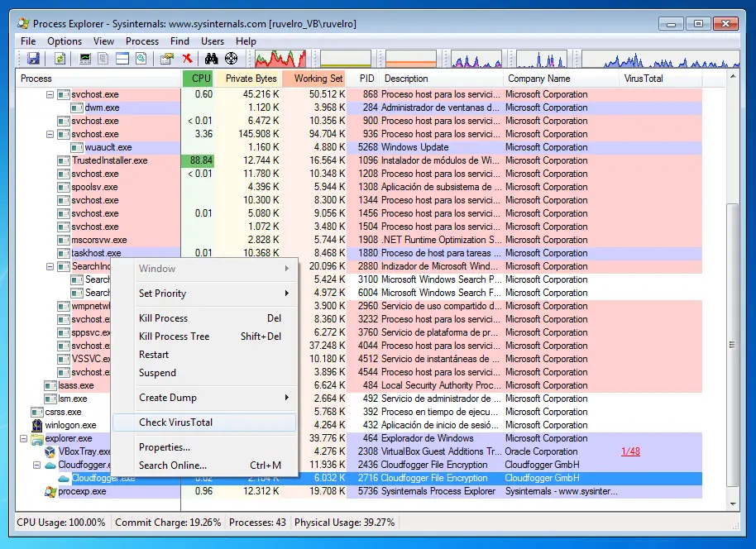Sort by the CPU column header
The width and height of the screenshot is (756, 549).
coord(199,79)
